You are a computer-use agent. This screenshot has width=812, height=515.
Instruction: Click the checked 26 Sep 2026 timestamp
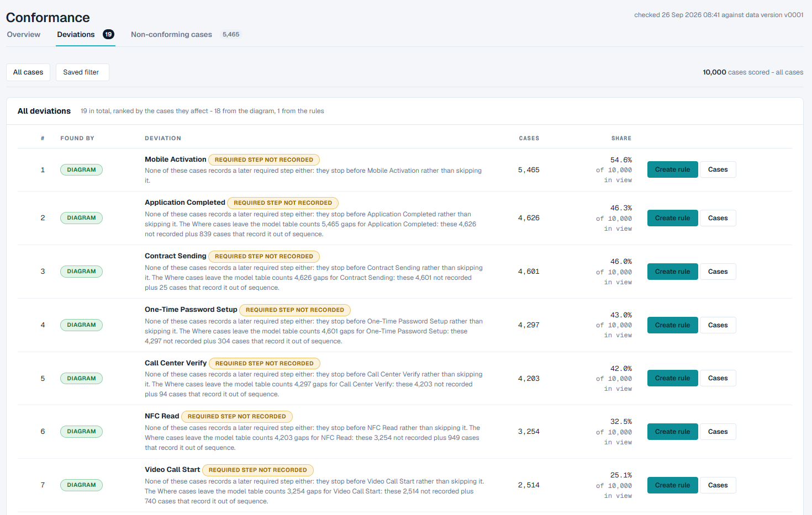tap(719, 15)
